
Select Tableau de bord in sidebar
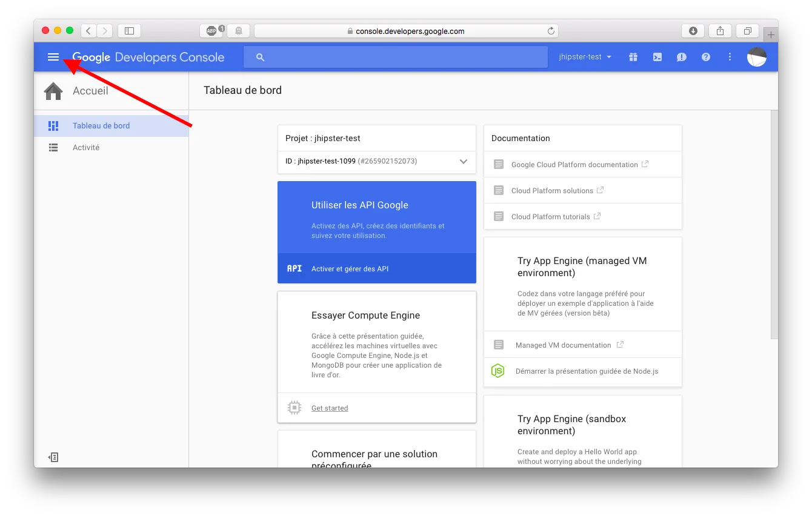click(111, 126)
